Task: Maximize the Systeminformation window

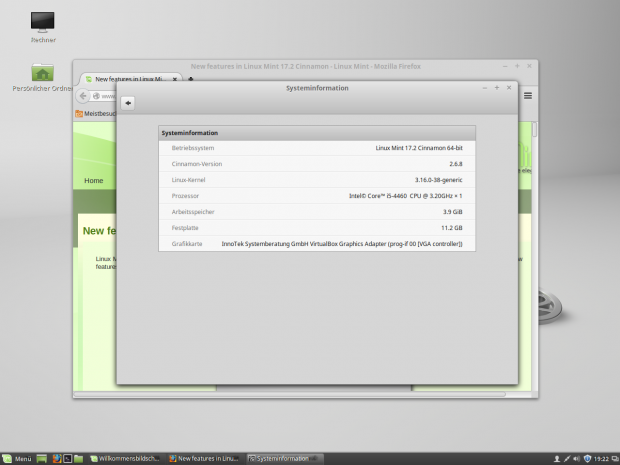Action: tap(497, 88)
